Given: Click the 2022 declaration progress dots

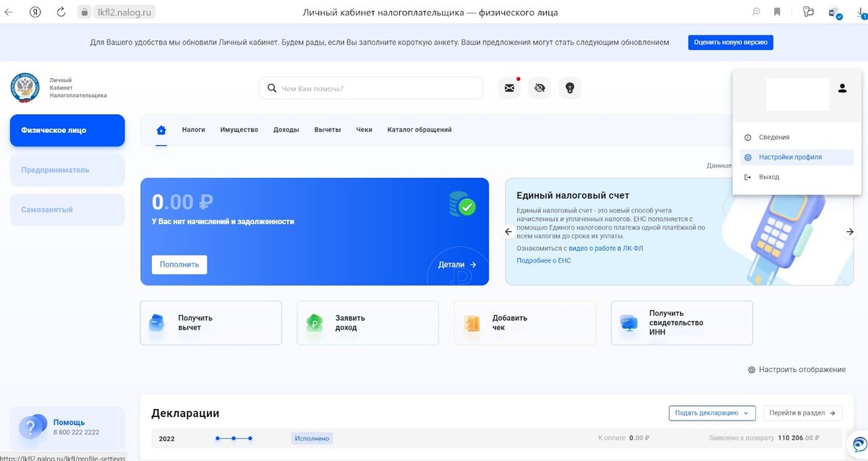Looking at the screenshot, I should coord(233,438).
